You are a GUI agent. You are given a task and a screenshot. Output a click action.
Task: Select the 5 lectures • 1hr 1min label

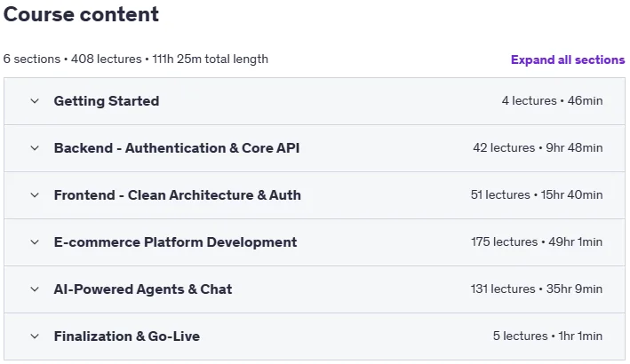547,336
